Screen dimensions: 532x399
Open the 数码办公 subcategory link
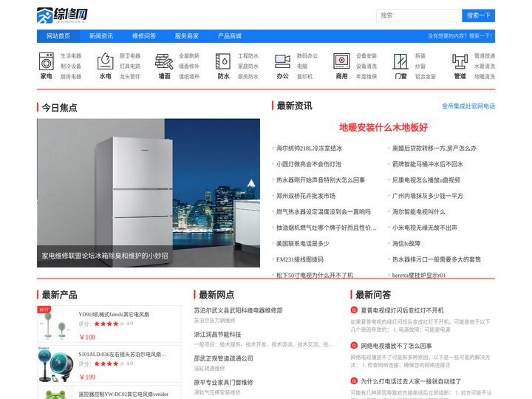pos(307,56)
